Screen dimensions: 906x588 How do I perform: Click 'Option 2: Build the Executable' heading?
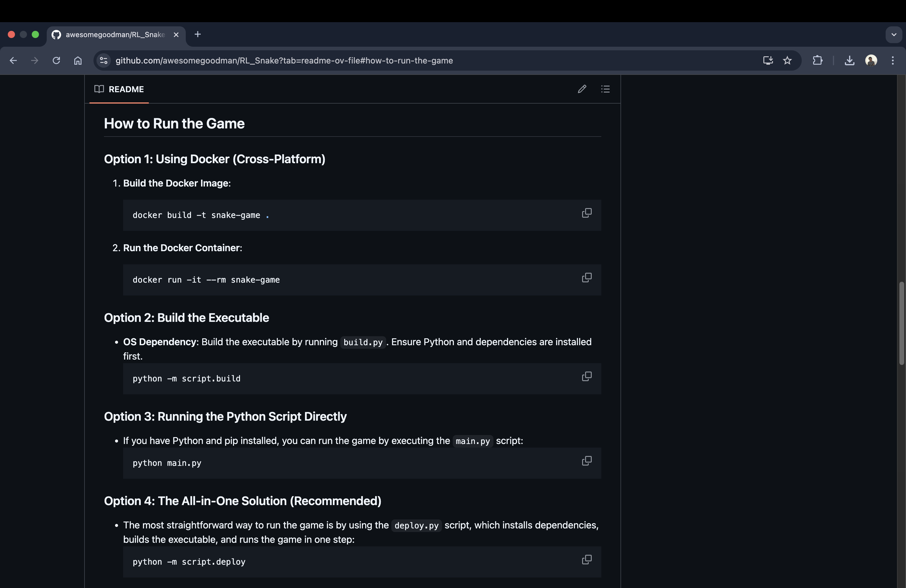(187, 318)
